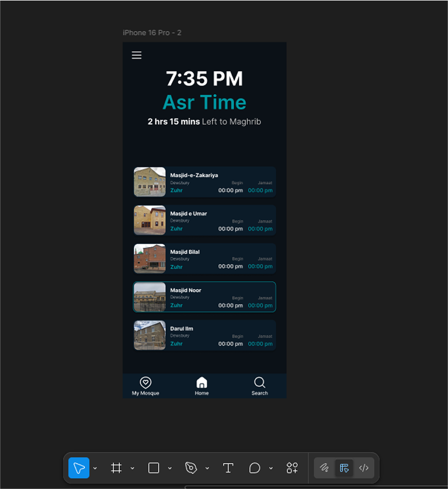Click the Masjid-e-Zakariya building thumbnail
448x489 pixels.
[x=150, y=182]
